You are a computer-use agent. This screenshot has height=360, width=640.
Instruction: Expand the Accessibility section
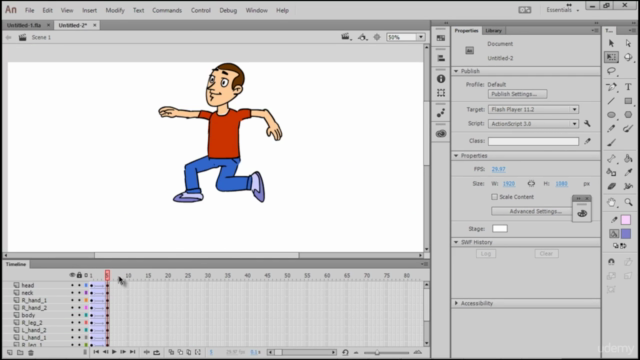click(x=456, y=303)
